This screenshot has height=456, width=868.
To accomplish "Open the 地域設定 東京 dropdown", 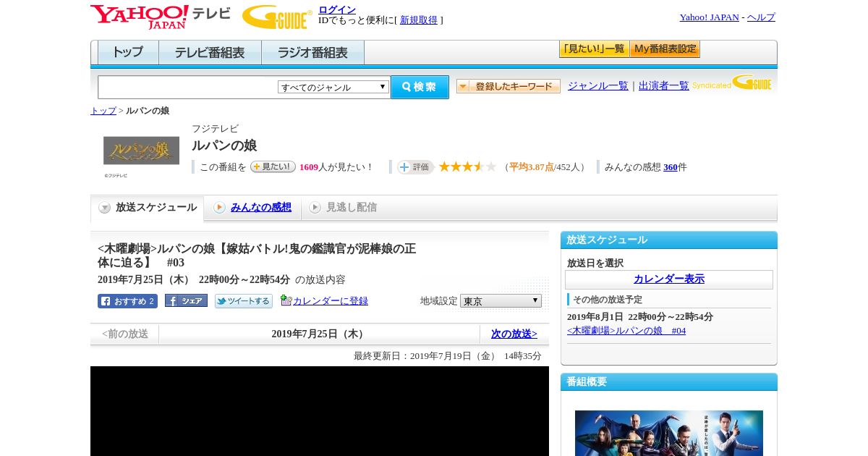I will point(501,300).
